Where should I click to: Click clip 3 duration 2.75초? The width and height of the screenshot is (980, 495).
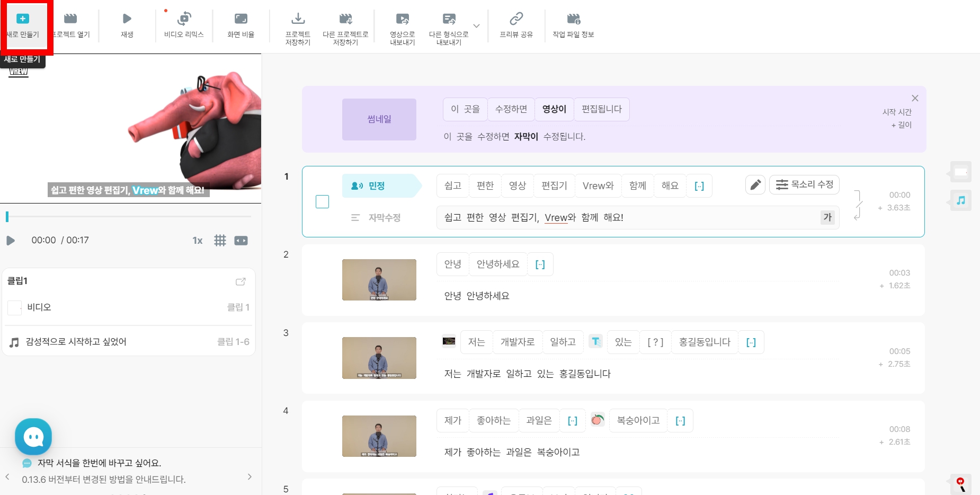[x=898, y=364]
